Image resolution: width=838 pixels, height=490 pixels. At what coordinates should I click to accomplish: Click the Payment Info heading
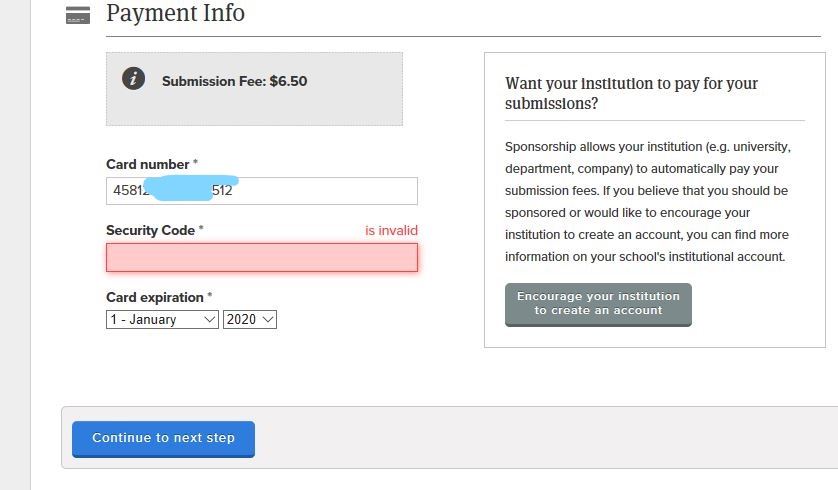(x=175, y=14)
